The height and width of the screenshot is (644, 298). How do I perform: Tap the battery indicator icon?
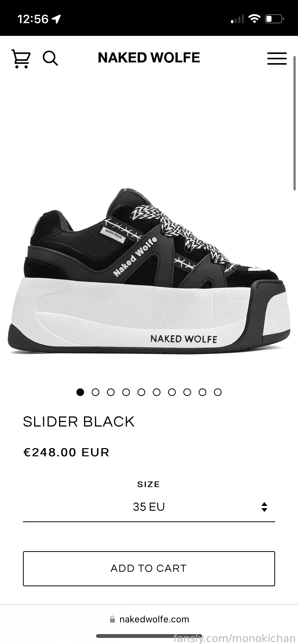(275, 19)
